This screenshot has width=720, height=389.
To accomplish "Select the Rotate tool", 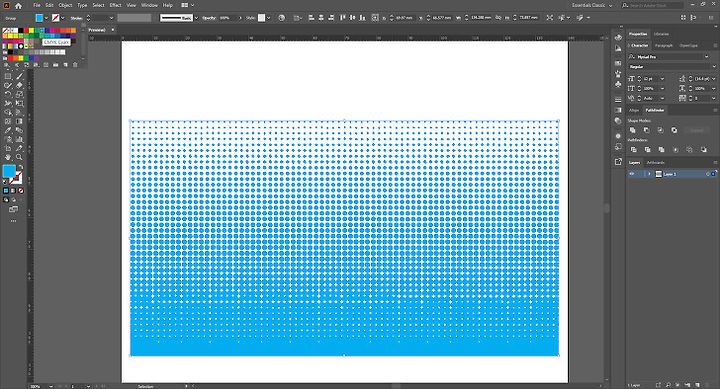I will pyautogui.click(x=8, y=94).
